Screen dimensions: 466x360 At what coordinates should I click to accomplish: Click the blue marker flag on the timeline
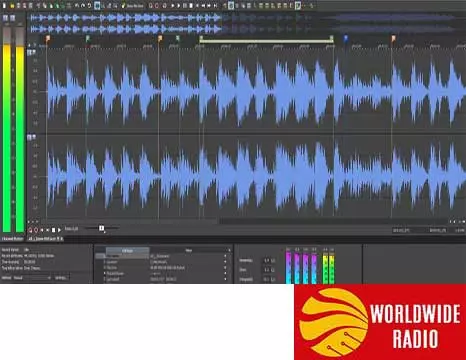pos(346,38)
